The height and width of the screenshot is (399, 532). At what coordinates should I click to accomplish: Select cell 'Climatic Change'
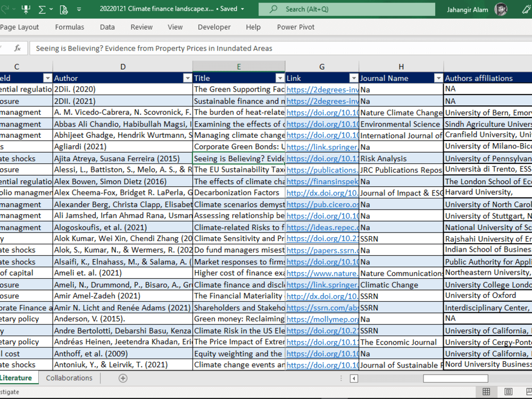401,285
